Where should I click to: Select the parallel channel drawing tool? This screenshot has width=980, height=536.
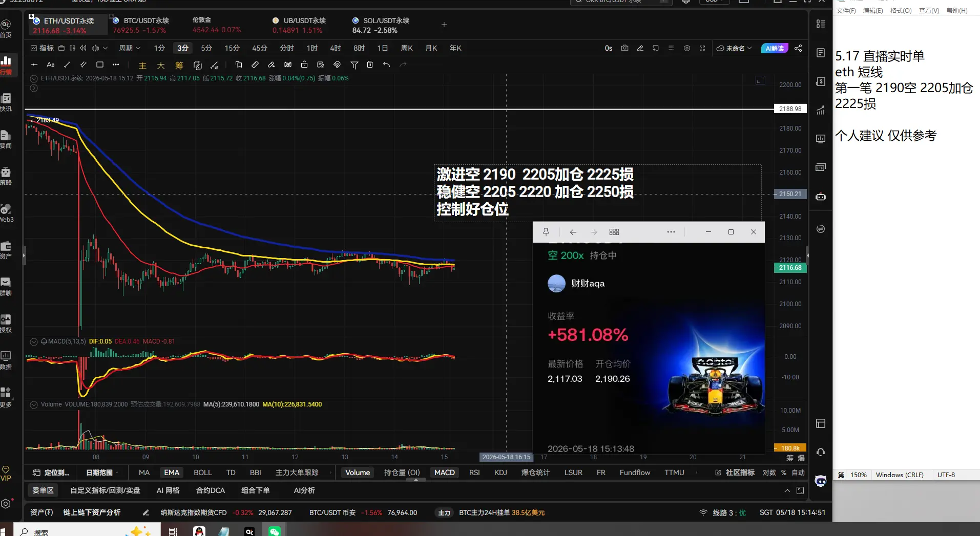[x=84, y=65]
